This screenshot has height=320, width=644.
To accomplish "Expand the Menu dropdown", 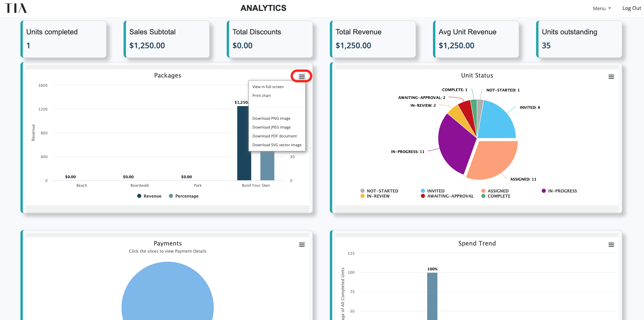I will [x=601, y=9].
